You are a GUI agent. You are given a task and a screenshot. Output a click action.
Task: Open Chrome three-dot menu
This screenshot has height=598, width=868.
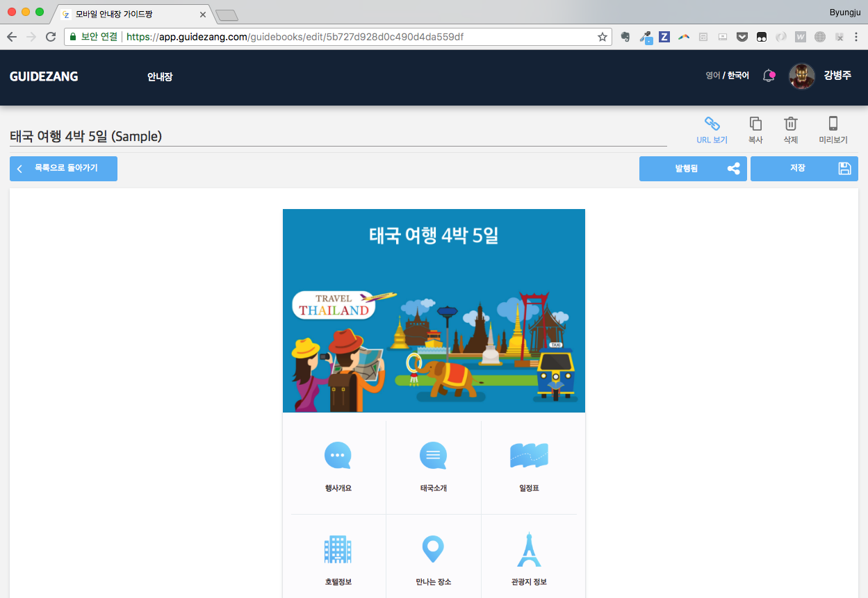click(858, 37)
